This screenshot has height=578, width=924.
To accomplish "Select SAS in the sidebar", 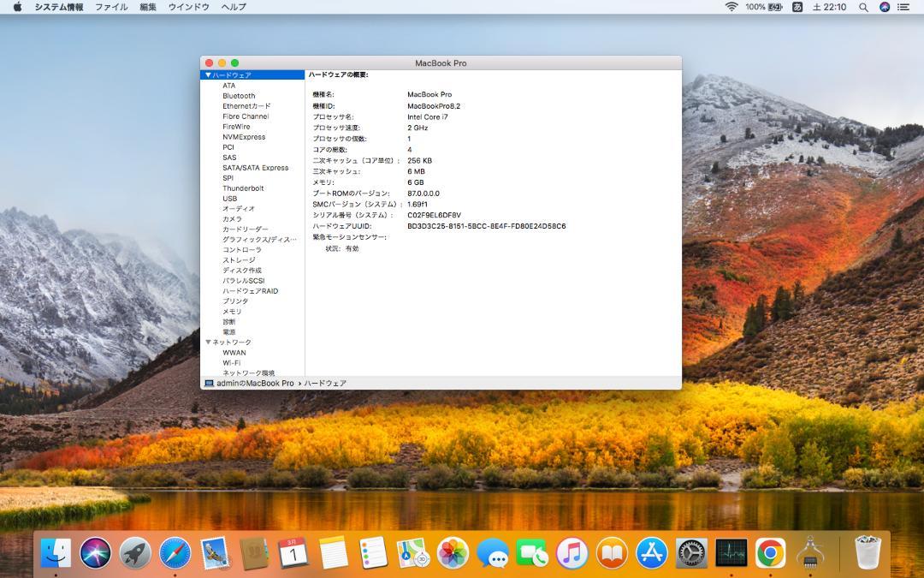I will point(229,158).
